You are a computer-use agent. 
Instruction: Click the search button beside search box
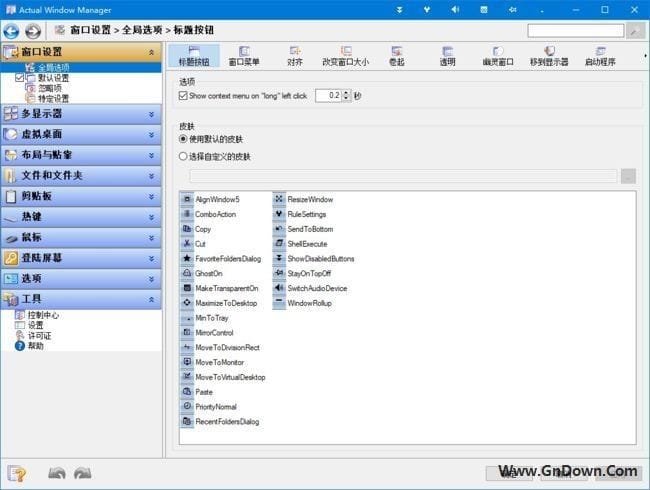click(635, 31)
